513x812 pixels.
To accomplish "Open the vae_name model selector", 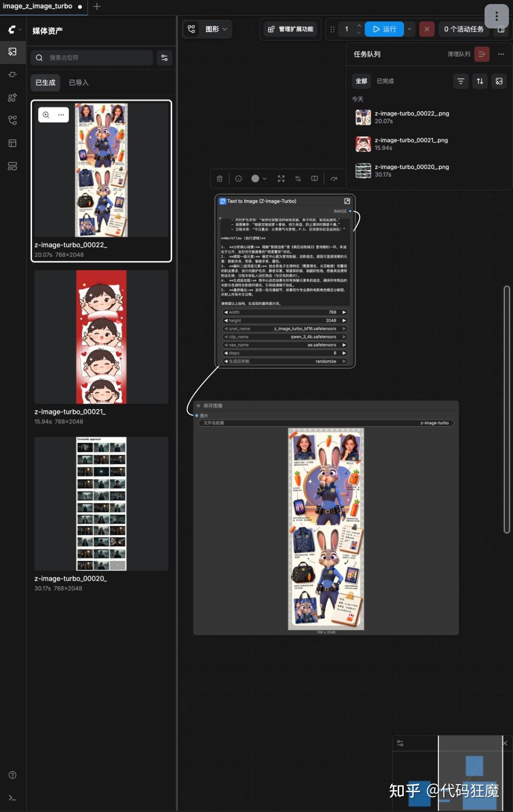I will [x=285, y=345].
